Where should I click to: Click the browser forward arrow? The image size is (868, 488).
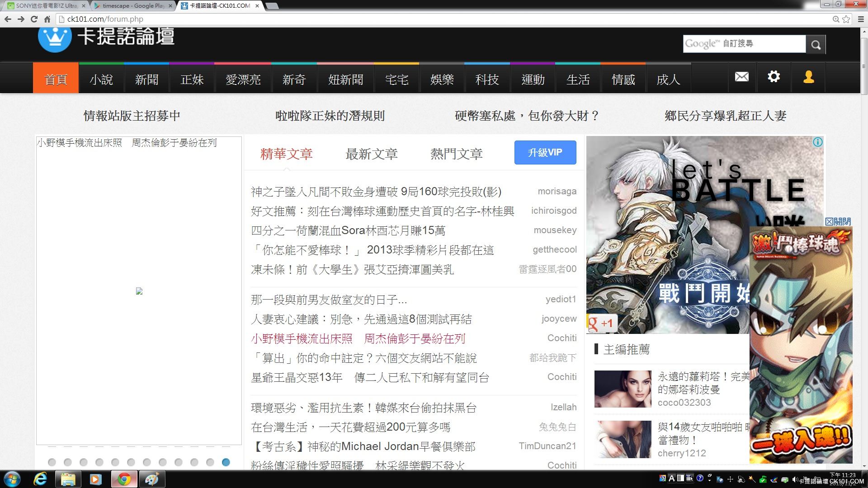pos(21,19)
